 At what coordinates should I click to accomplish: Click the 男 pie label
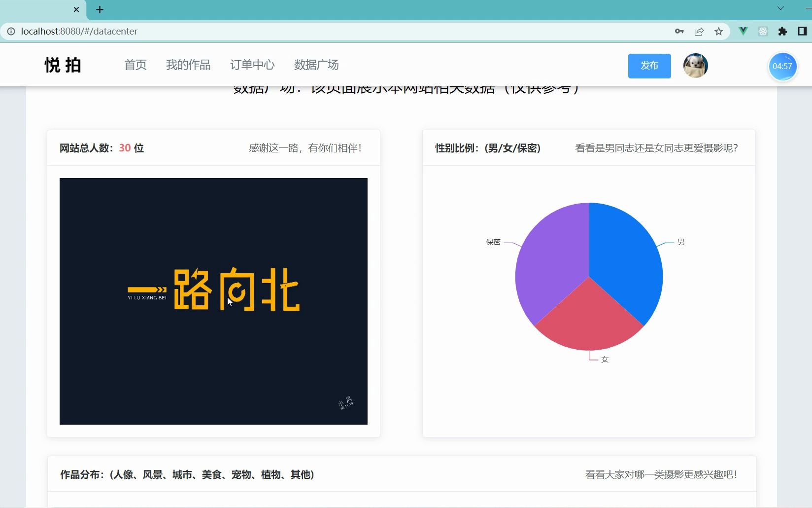pos(681,242)
